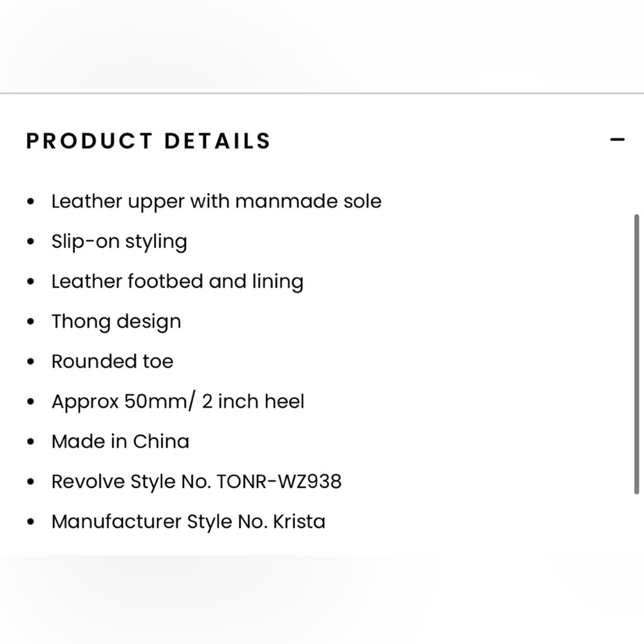The height and width of the screenshot is (644, 644).
Task: Click the bullet dot before 'Thong design'
Action: pos(31,322)
